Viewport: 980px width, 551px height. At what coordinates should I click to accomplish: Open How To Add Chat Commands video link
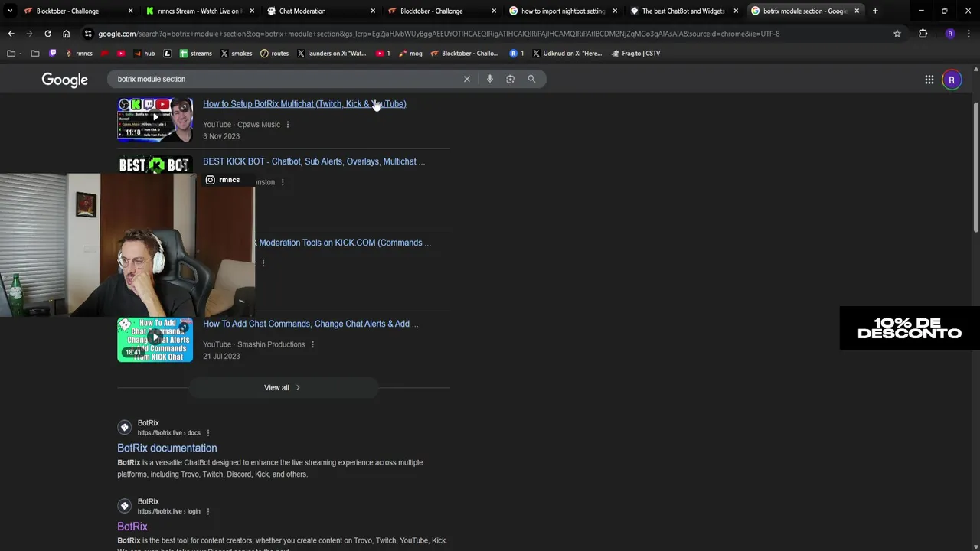point(310,324)
